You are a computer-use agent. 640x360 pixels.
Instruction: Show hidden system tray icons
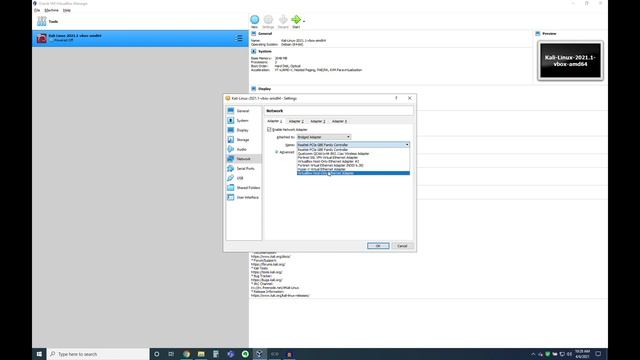pos(533,354)
